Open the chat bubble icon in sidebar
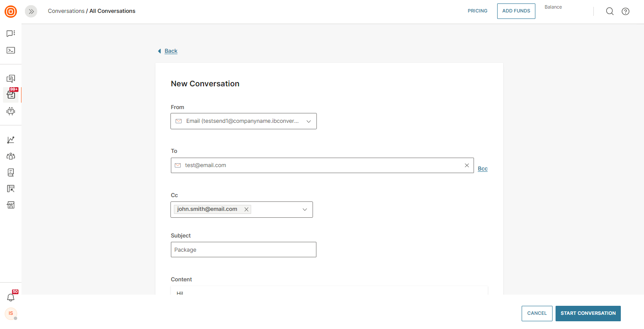Viewport: 644px width, 329px height. click(11, 34)
